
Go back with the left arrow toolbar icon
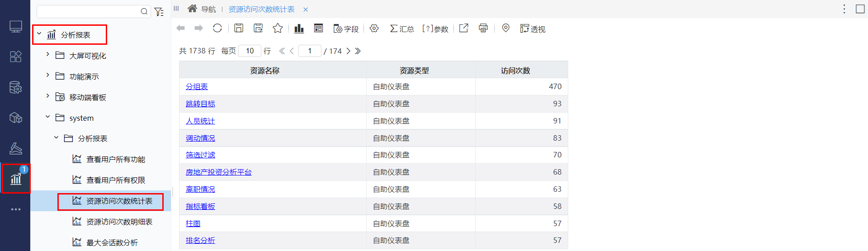(x=181, y=28)
